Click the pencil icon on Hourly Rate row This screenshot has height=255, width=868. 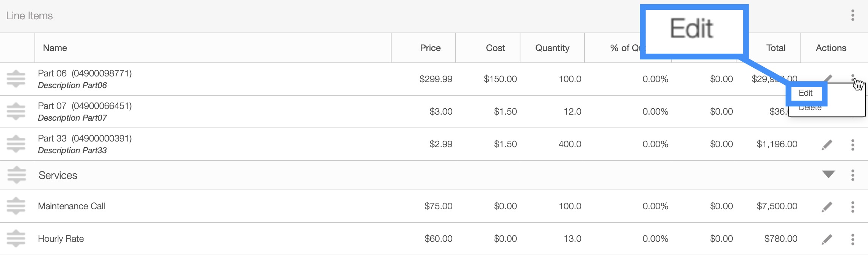(x=827, y=239)
